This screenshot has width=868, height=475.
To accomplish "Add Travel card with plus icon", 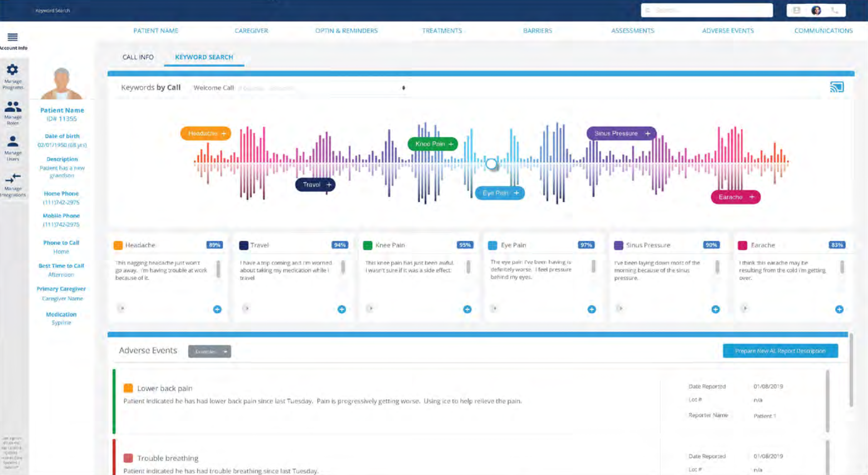I will coord(342,309).
